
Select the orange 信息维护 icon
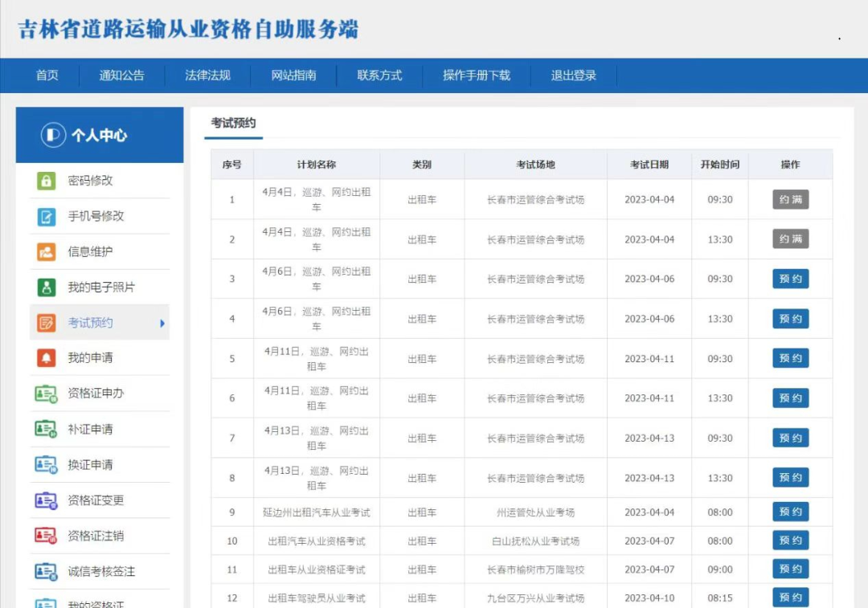[47, 251]
